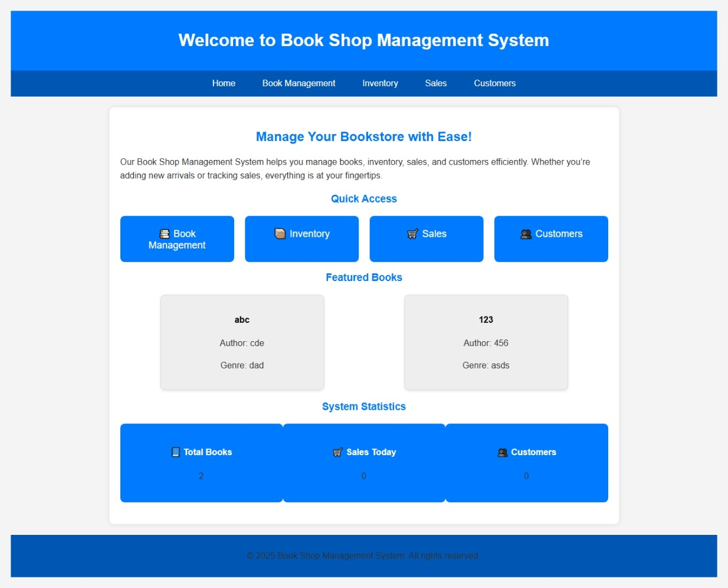
Task: Click the shopping cart icon on Sales button
Action: coord(412,234)
